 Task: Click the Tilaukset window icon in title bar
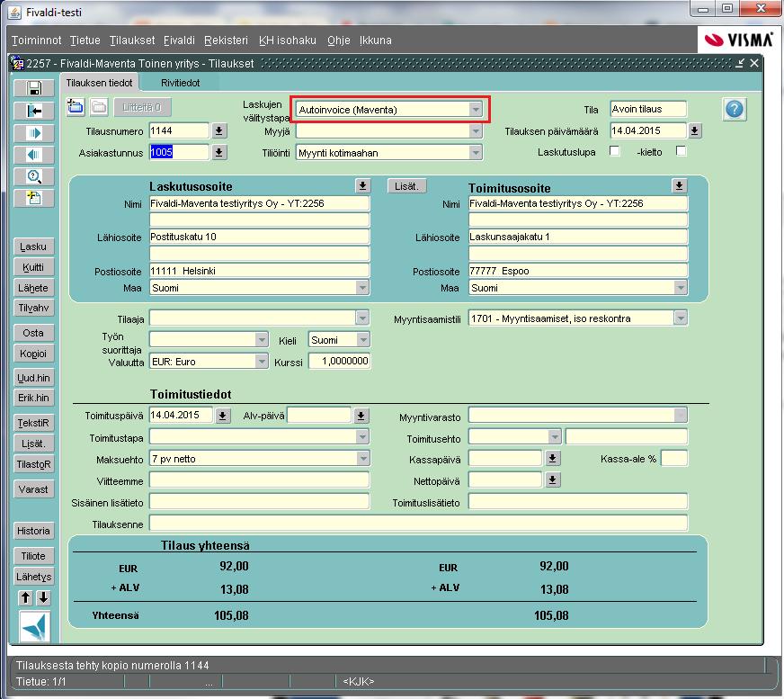pyautogui.click(x=17, y=64)
